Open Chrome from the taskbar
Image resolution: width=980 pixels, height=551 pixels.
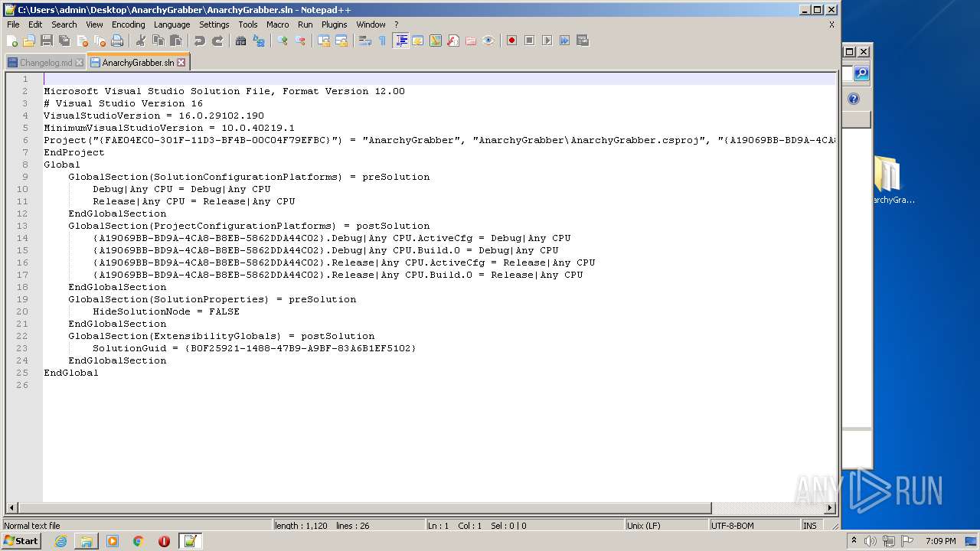(139, 541)
